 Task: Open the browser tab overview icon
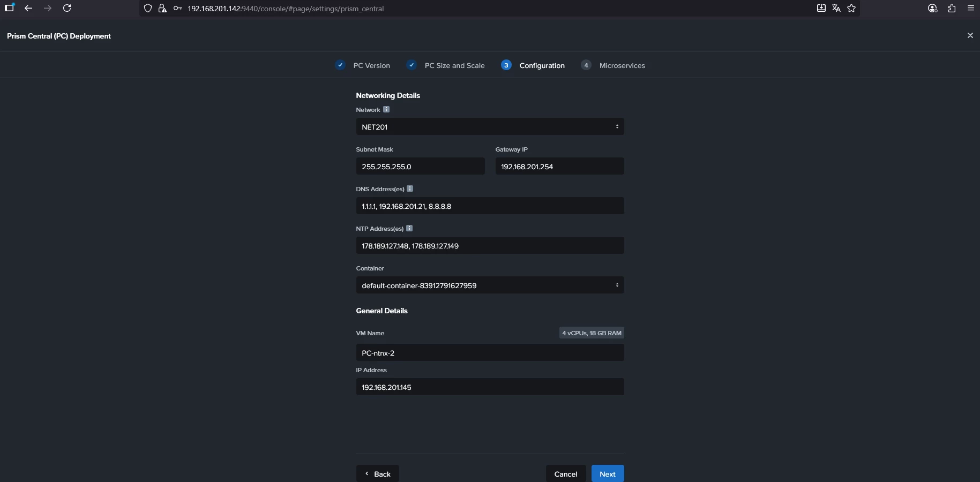coord(9,7)
